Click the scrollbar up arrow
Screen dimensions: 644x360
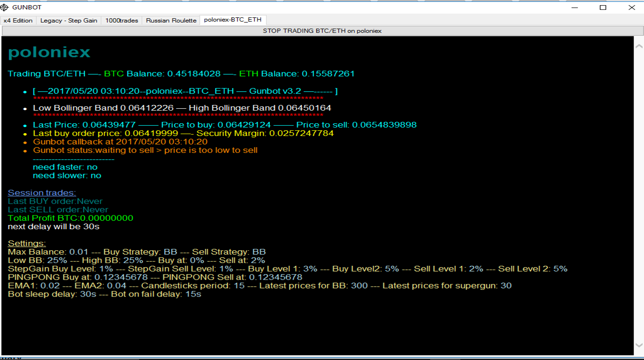(x=639, y=46)
